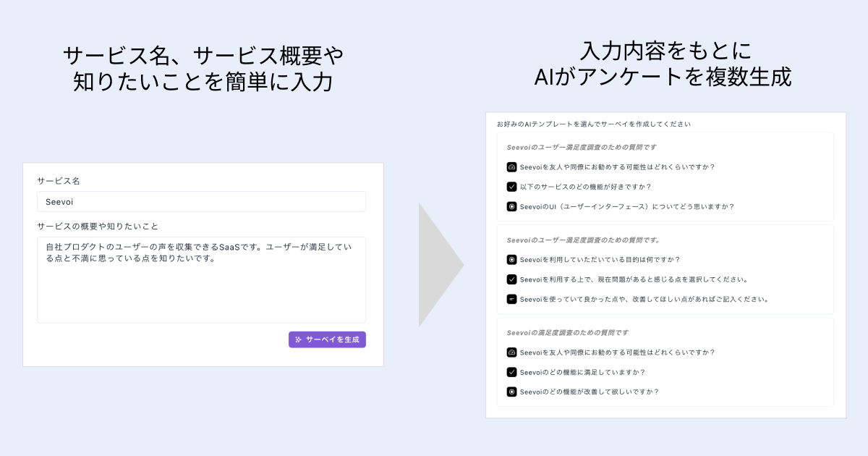Click the サービス名 field label
This screenshot has width=868, height=456.
pos(59,180)
